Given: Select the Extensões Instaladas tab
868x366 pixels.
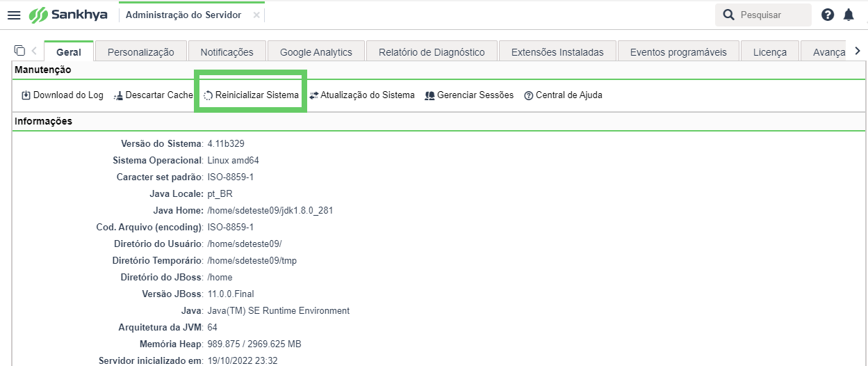Looking at the screenshot, I should [x=563, y=51].
